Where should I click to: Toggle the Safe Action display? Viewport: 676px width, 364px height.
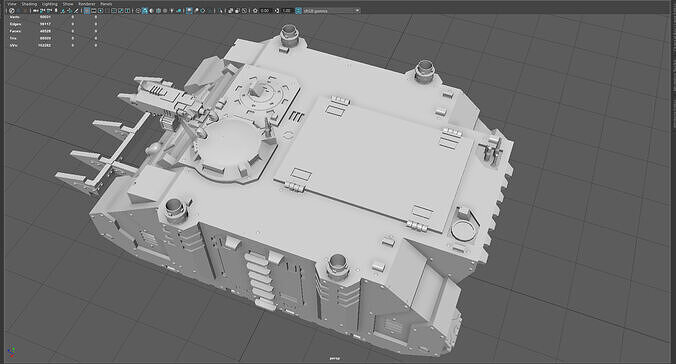coord(120,11)
